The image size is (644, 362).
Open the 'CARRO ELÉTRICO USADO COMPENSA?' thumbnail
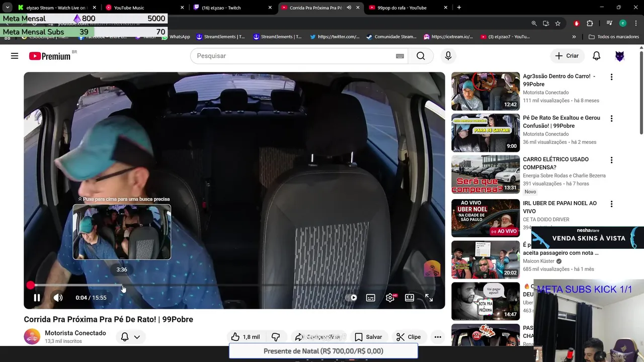[486, 174]
